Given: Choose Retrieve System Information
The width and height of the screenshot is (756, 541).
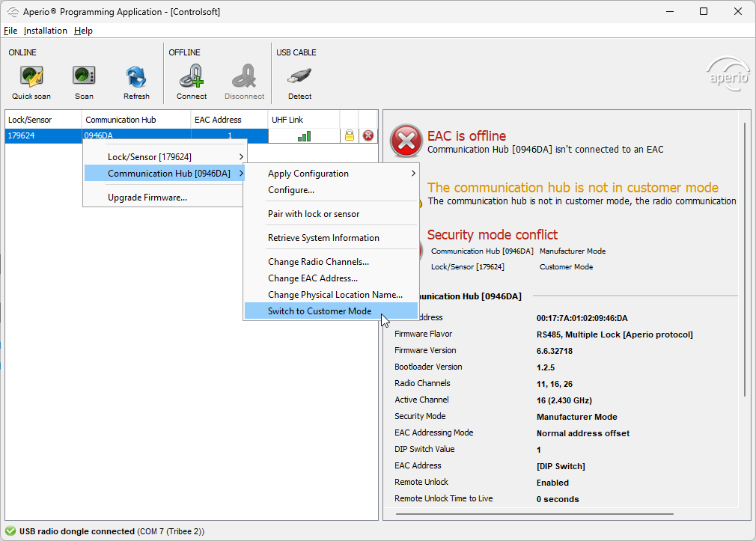Looking at the screenshot, I should point(331,238).
